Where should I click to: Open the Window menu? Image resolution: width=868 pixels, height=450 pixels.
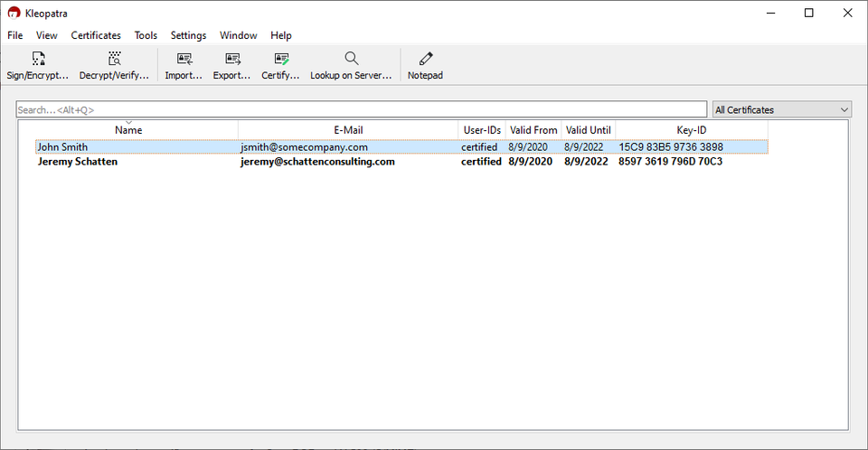point(239,35)
